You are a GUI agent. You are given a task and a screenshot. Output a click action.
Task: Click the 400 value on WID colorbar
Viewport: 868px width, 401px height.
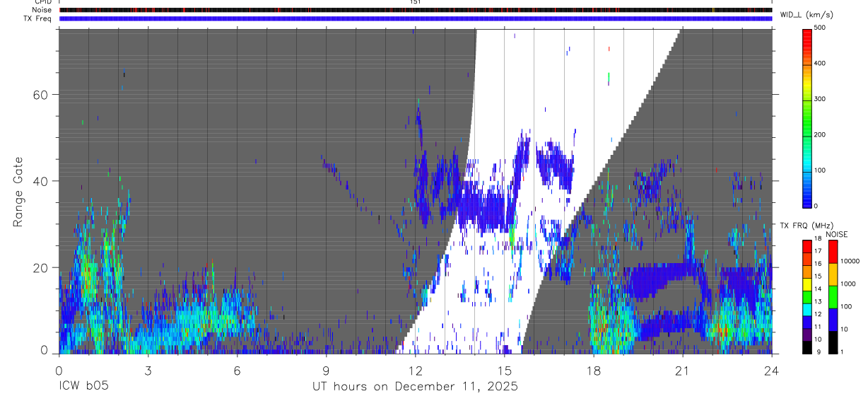point(821,63)
